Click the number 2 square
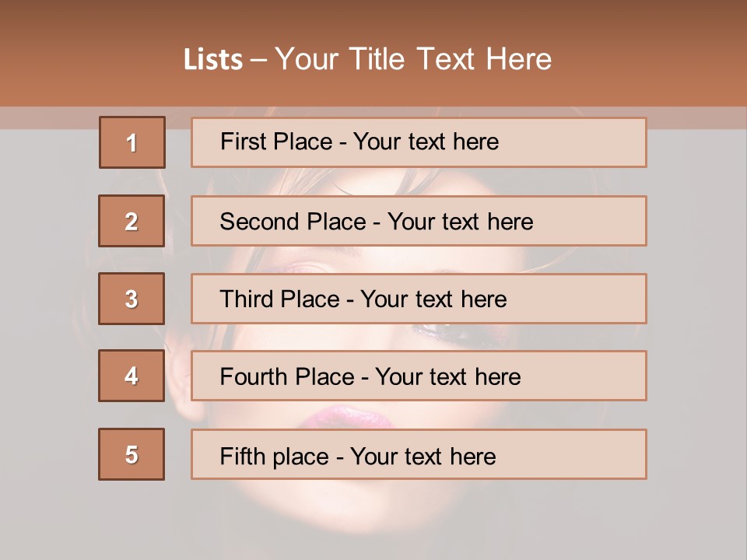The image size is (747, 560). (x=132, y=221)
